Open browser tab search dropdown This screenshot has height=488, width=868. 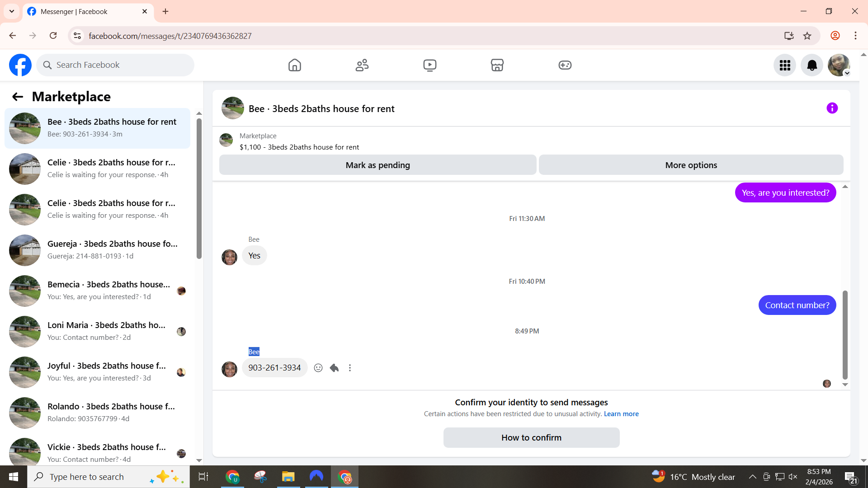click(12, 11)
